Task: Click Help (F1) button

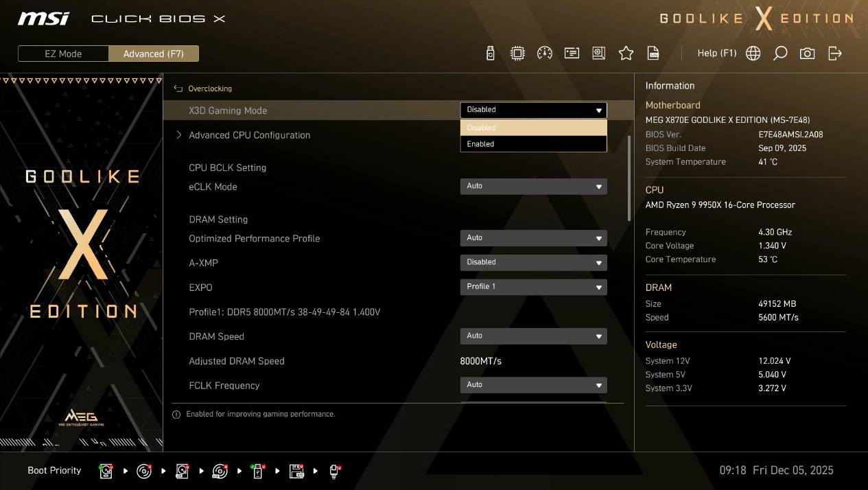Action: click(x=716, y=54)
